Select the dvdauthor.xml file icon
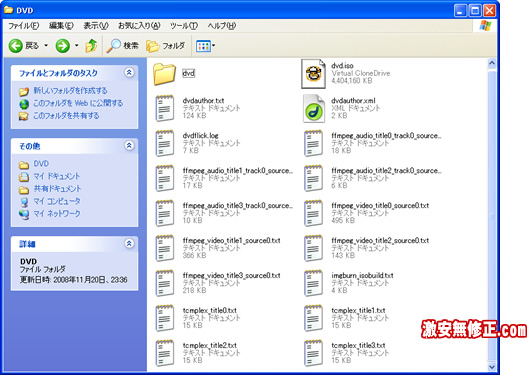The image size is (527, 375). pos(313,109)
